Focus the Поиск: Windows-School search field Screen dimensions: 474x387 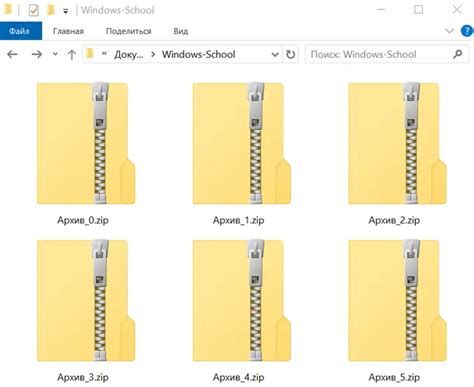click(x=387, y=54)
